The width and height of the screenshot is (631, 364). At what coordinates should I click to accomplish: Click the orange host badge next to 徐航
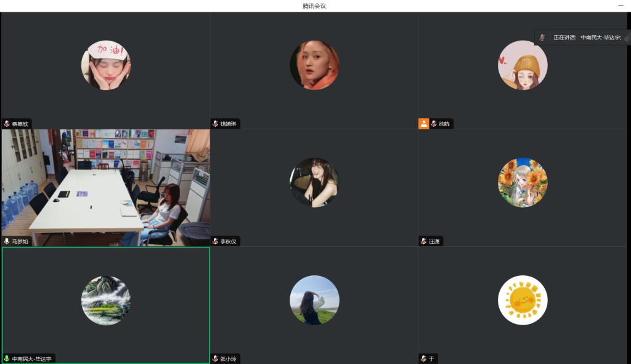pos(424,124)
